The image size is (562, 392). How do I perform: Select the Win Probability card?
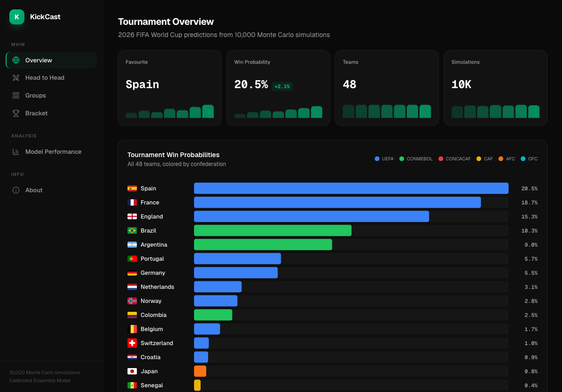point(278,88)
